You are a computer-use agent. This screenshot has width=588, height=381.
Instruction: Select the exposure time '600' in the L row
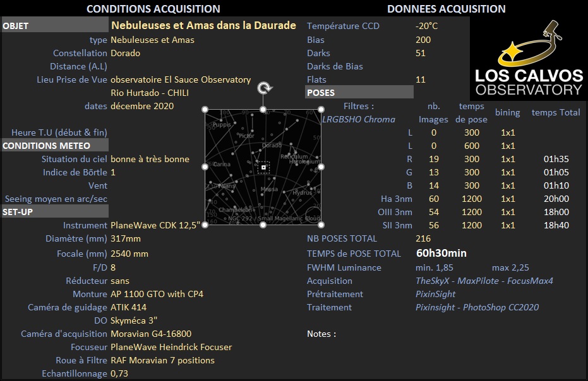point(472,146)
